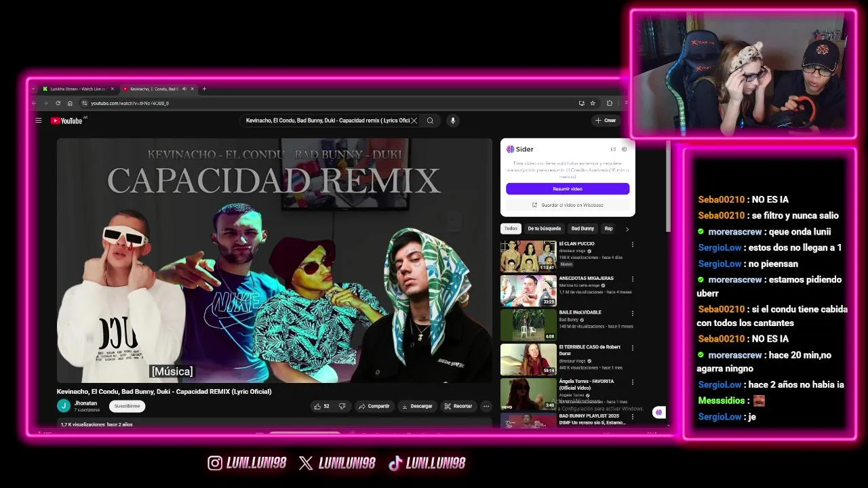This screenshot has width=868, height=488.
Task: Expand chips with the next arrow
Action: [x=627, y=229]
